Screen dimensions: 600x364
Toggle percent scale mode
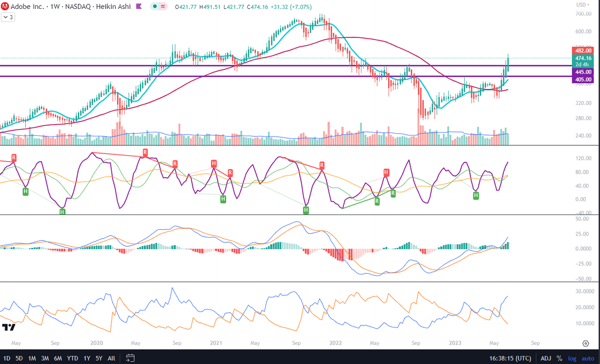tap(559, 358)
